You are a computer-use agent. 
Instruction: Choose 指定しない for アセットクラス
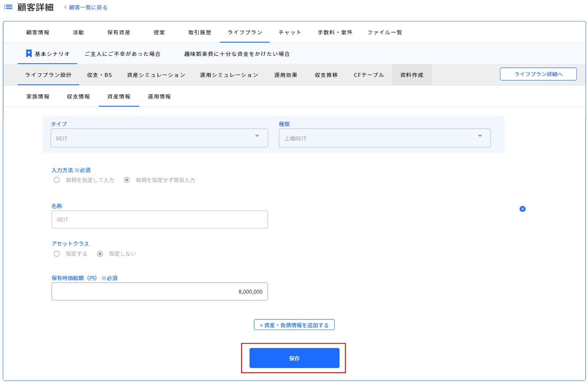pyautogui.click(x=100, y=254)
